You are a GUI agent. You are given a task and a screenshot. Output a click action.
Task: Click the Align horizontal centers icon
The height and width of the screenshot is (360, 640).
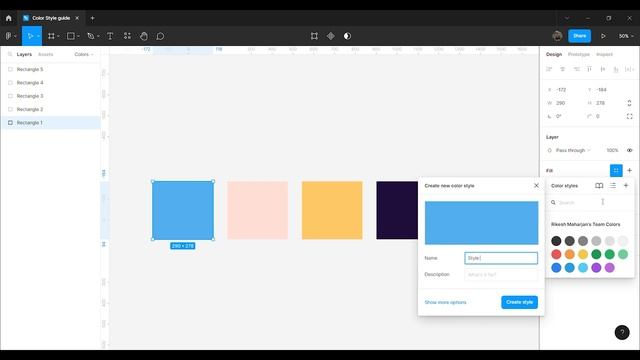(x=562, y=69)
